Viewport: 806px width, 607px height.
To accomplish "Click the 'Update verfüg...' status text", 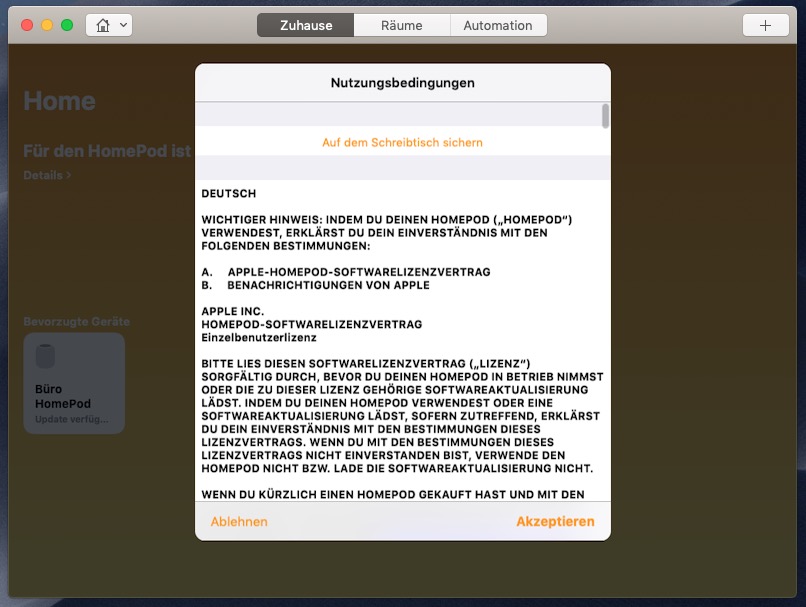I will point(72,419).
